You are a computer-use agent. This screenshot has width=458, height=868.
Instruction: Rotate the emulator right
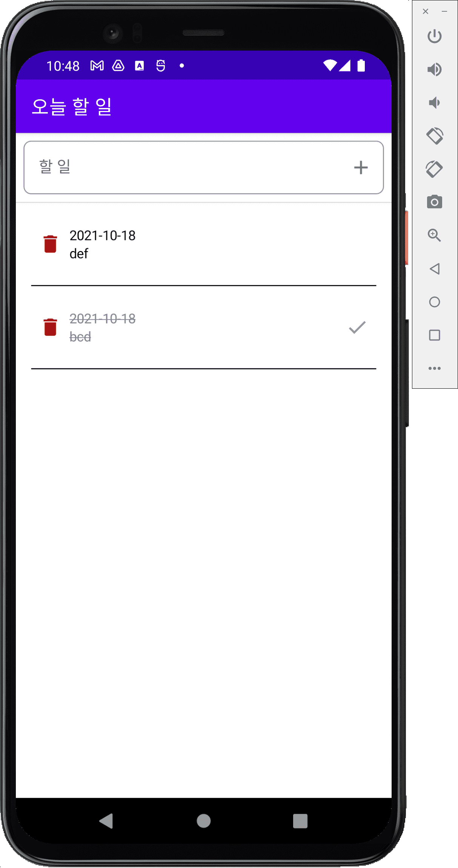(435, 169)
